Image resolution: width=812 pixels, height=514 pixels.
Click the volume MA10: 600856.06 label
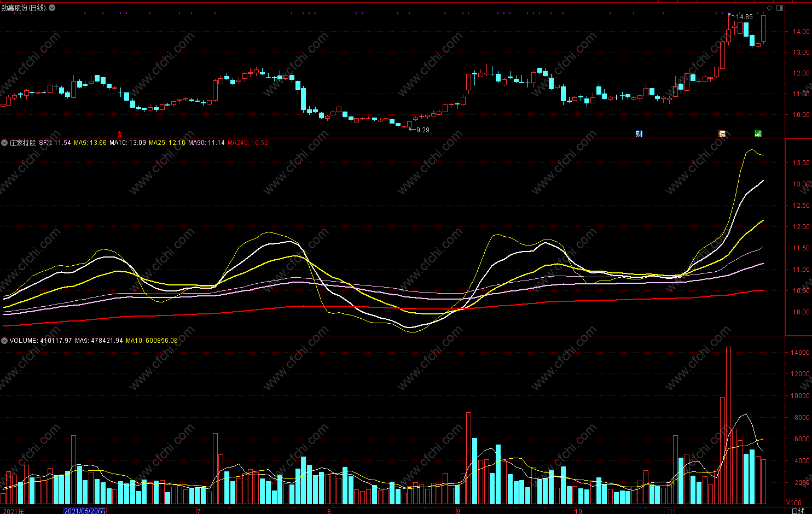pyautogui.click(x=152, y=341)
